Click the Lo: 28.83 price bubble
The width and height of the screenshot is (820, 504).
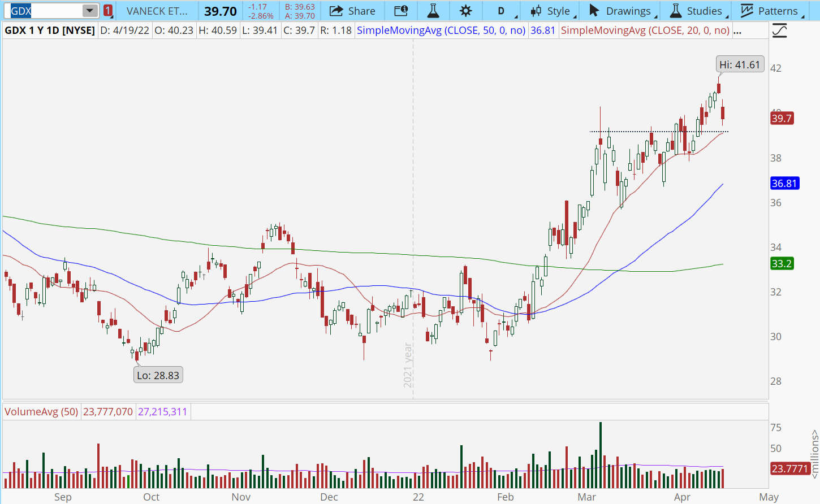pos(158,375)
